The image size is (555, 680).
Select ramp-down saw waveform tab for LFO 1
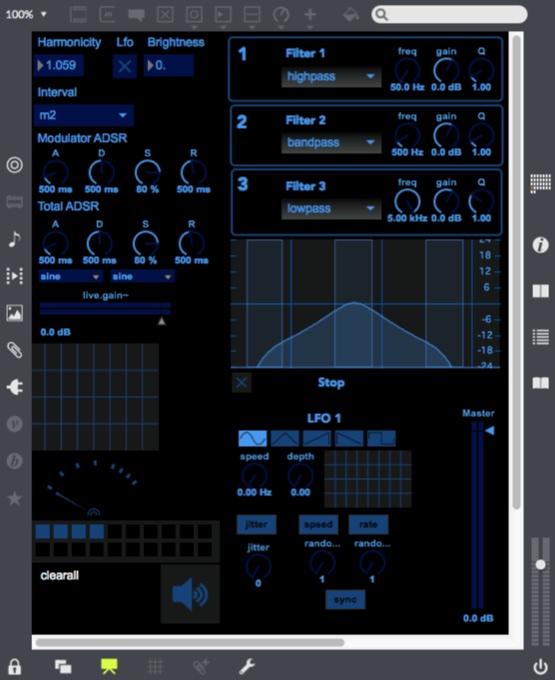[x=349, y=438]
